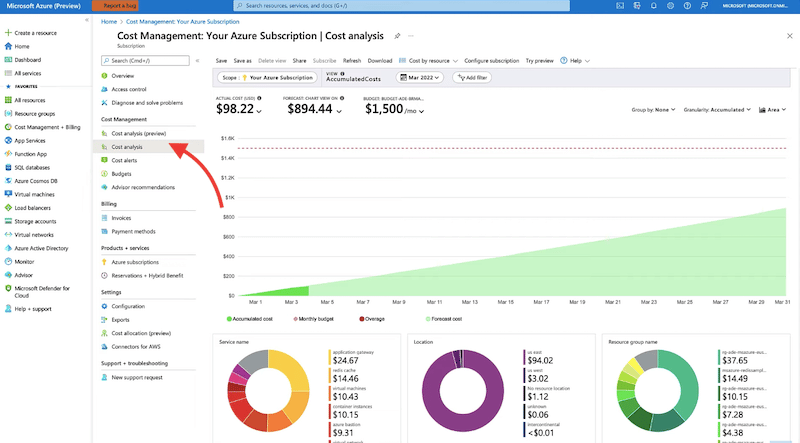The width and height of the screenshot is (800, 443).
Task: Collapse the resource menu panel
Action: [197, 60]
